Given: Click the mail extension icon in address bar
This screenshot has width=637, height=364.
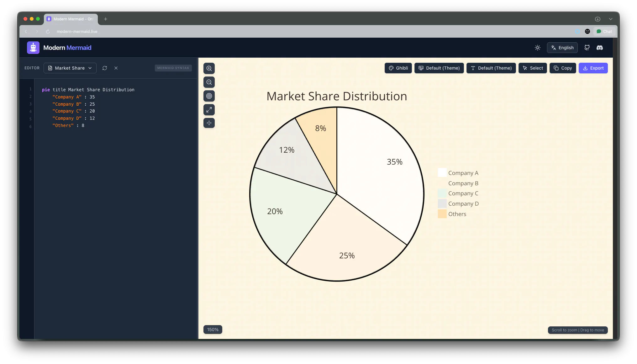Looking at the screenshot, I should 587,31.
